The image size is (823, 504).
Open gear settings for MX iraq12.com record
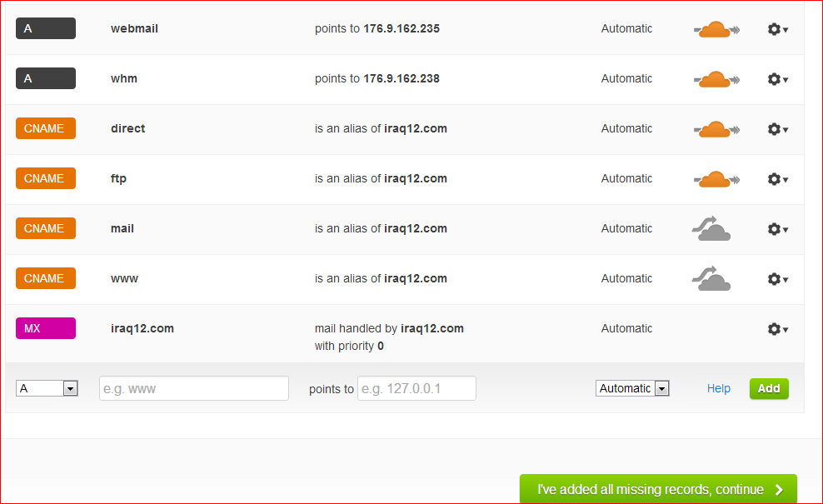777,329
